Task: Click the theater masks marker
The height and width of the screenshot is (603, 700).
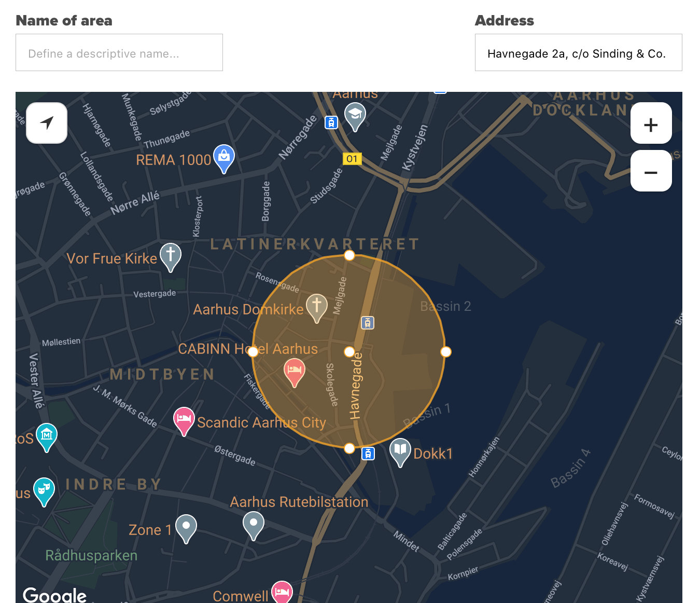Action: pos(44,489)
